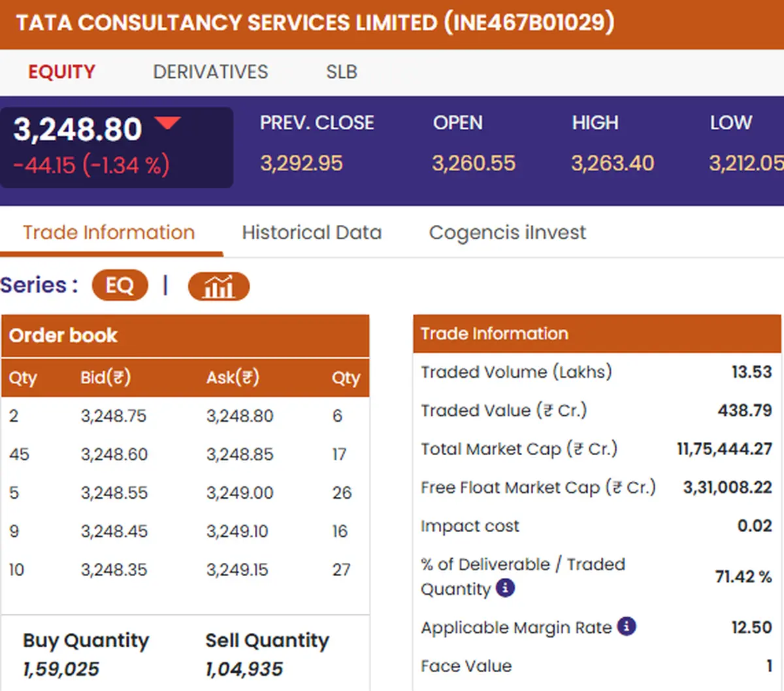Viewport: 784px width, 691px height.
Task: Switch to the SLB tab
Action: tap(342, 71)
